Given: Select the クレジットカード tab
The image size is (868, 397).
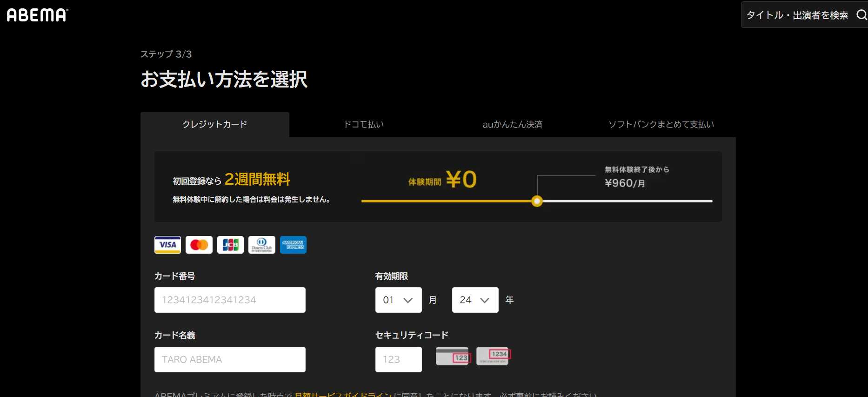Looking at the screenshot, I should tap(215, 124).
